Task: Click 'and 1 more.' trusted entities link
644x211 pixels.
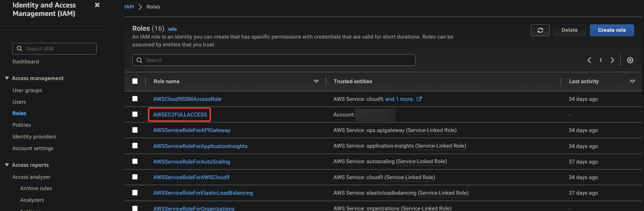Action: coord(400,99)
